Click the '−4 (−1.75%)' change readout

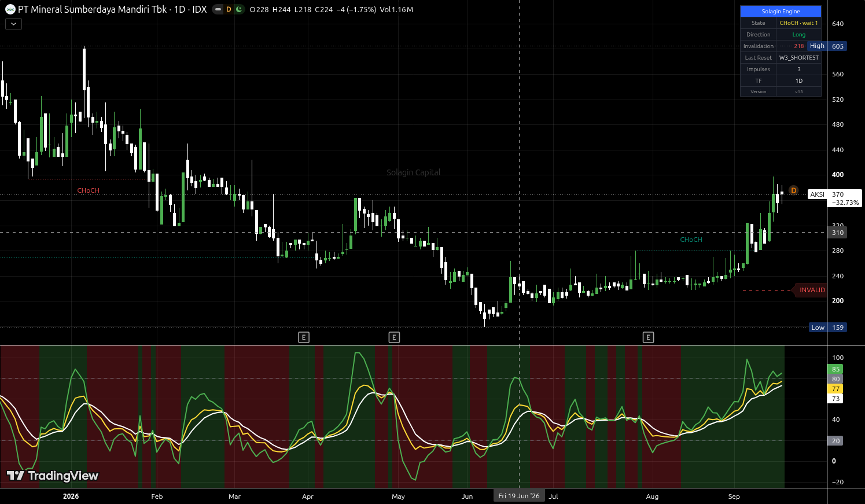(355, 9)
